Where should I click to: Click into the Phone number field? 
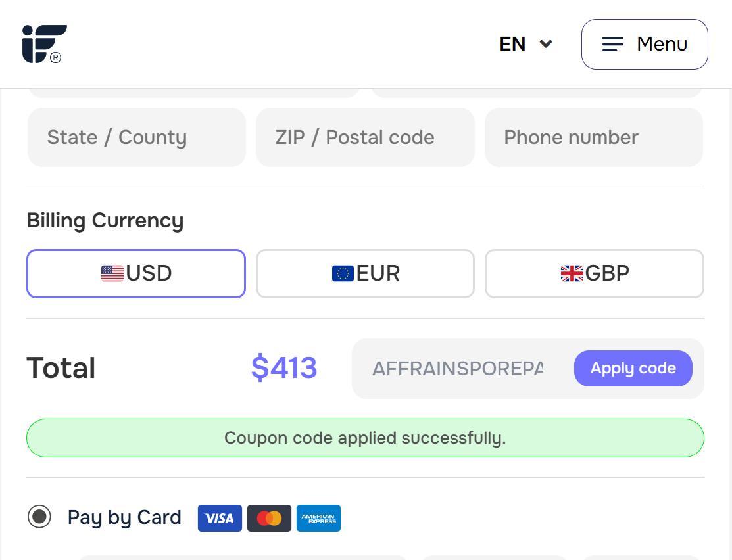click(x=593, y=137)
